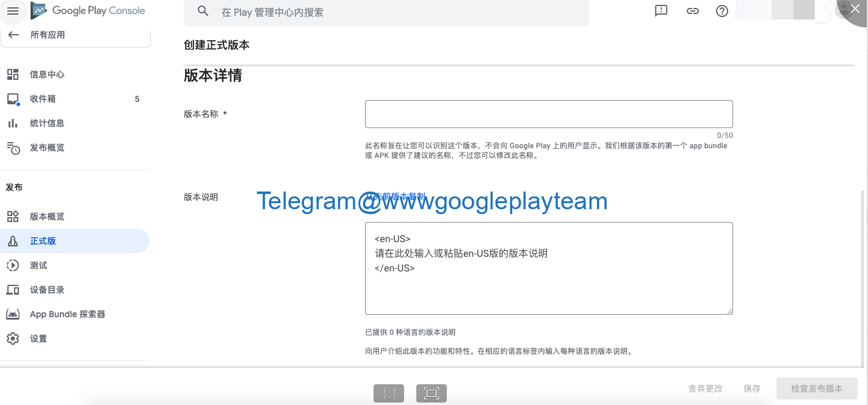Click the 创建正式版本 page title

(217, 45)
